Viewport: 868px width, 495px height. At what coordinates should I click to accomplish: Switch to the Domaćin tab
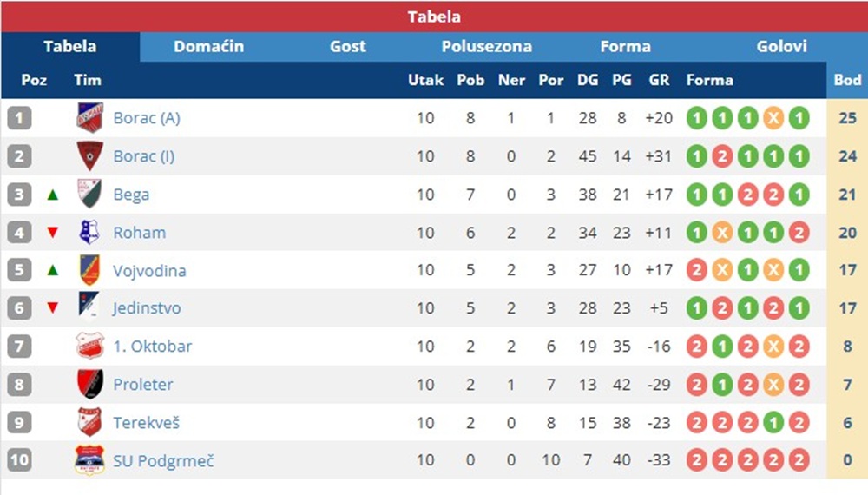tap(208, 47)
